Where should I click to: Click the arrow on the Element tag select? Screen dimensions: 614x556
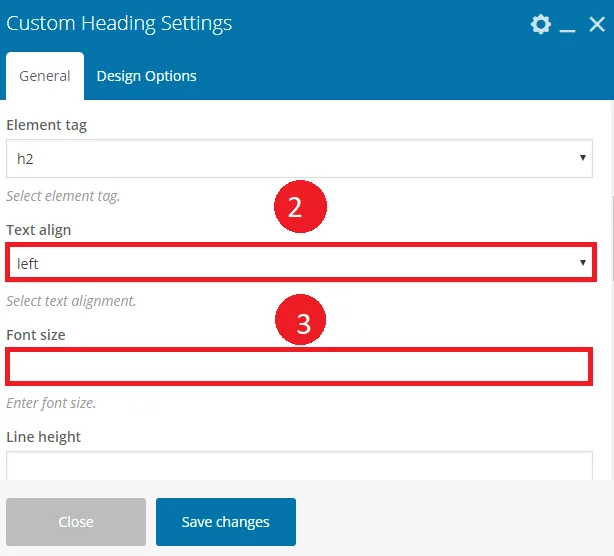coord(583,157)
